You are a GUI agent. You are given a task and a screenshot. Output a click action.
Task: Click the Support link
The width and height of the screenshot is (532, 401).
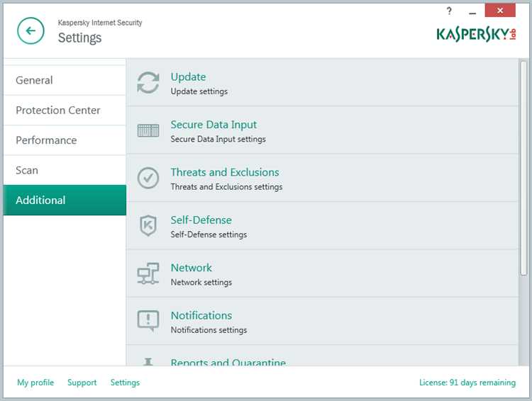82,383
